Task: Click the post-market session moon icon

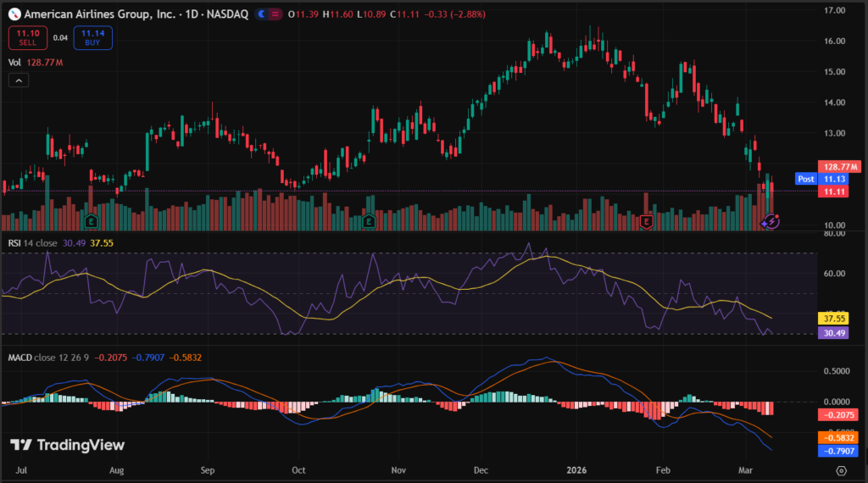Action: point(264,15)
